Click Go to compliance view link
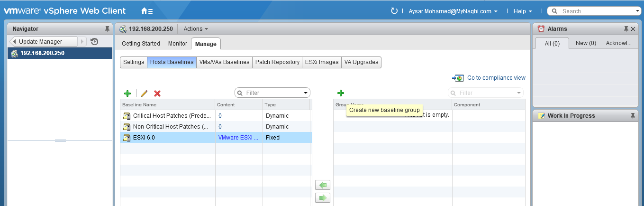 [496, 78]
